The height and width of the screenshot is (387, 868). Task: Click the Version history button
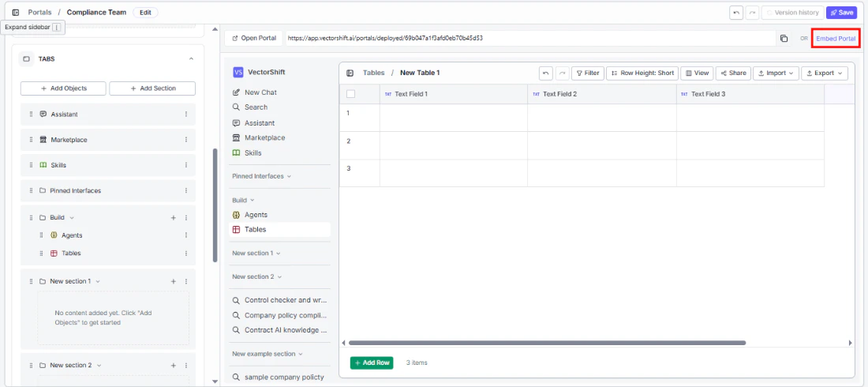(793, 12)
